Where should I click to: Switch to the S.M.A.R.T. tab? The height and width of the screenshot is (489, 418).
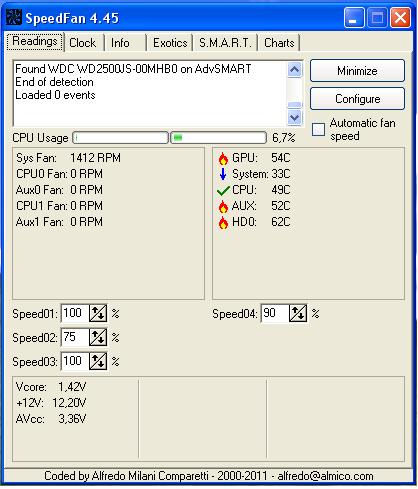[225, 43]
